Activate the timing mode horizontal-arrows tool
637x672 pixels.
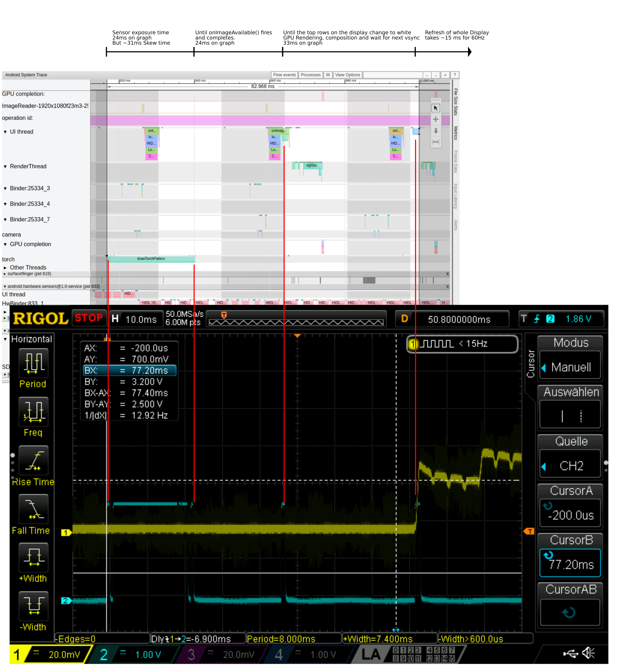pos(436,142)
